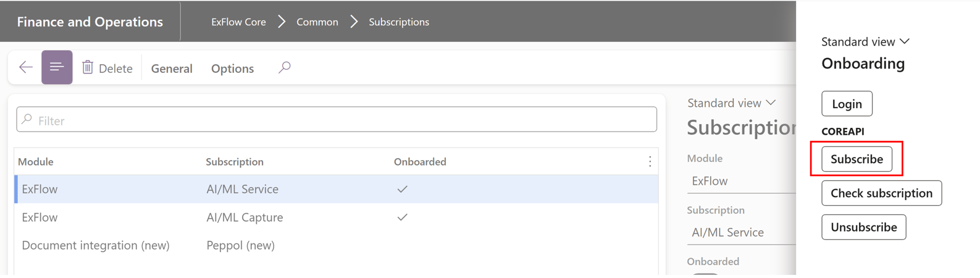
Task: Click the Delete trash can icon
Action: pyautogui.click(x=88, y=67)
